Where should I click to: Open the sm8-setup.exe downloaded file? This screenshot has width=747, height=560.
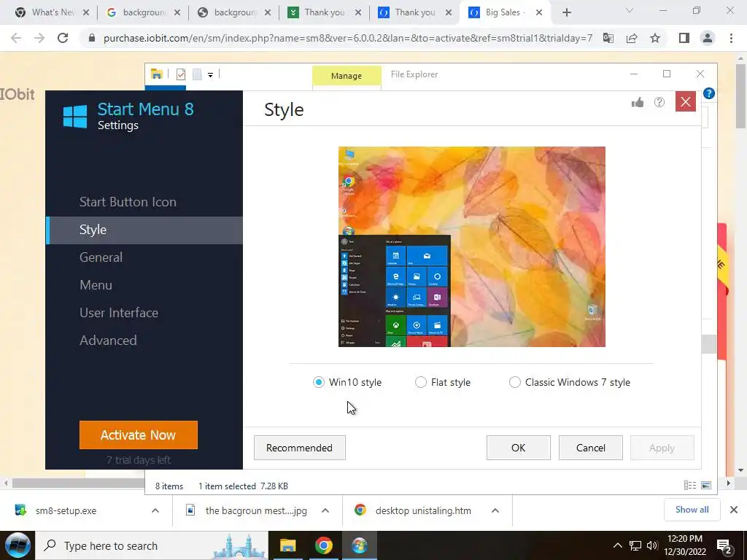pos(66,510)
